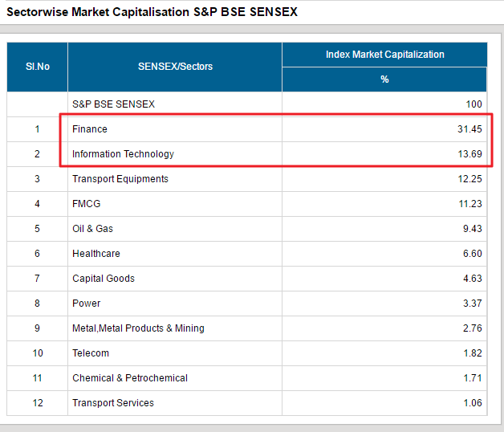
Task: Click the 9.43 value
Action: click(472, 229)
